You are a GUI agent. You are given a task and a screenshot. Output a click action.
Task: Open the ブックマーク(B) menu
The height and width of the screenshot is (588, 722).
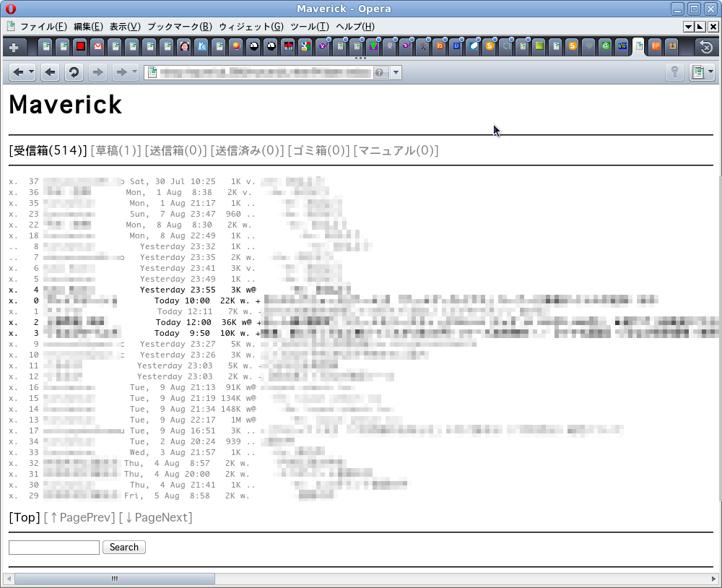179,27
